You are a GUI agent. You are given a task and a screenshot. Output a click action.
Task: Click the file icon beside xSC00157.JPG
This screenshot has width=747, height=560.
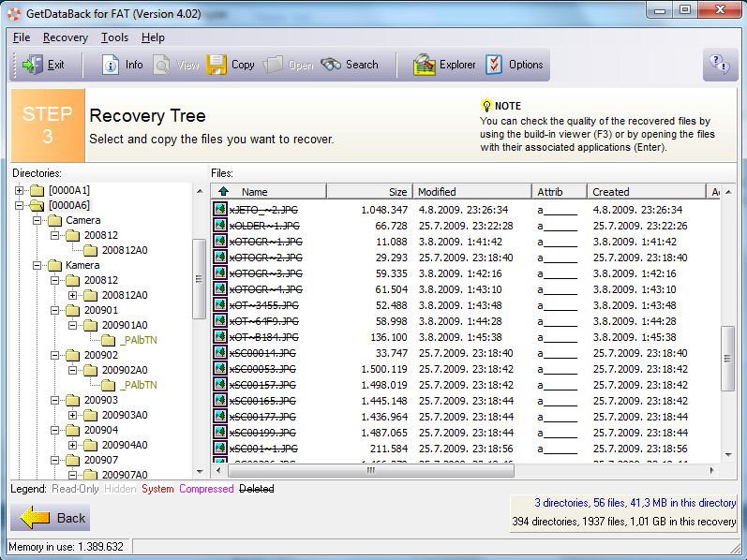pyautogui.click(x=220, y=385)
